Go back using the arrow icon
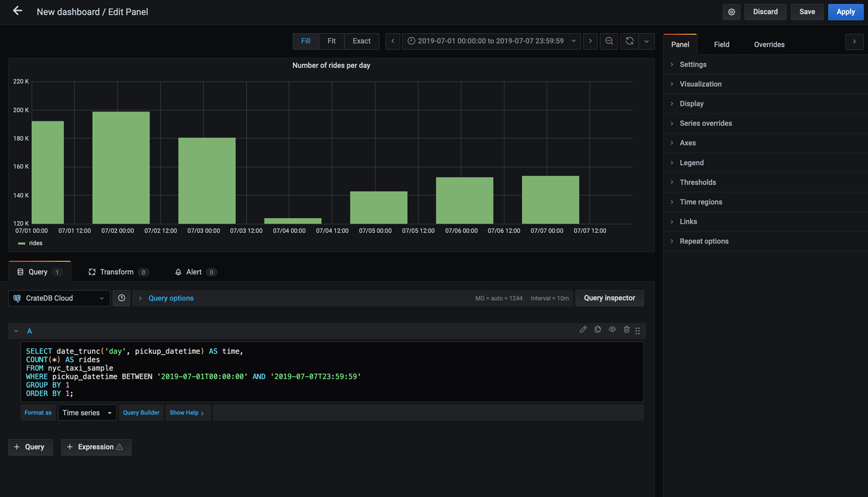 (x=17, y=11)
